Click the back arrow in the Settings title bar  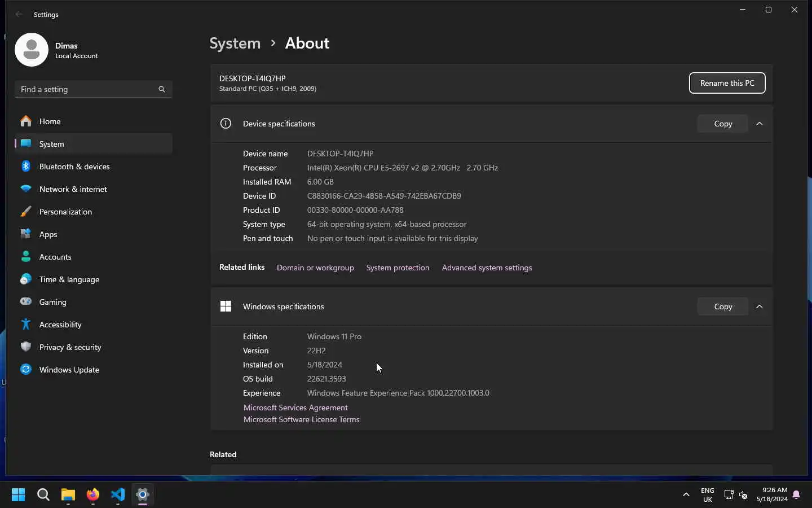[19, 14]
